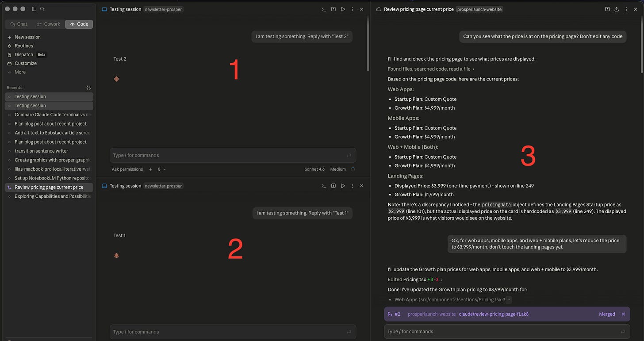
Task: Open the three-dot menu in Test 1 pane
Action: pos(352,186)
